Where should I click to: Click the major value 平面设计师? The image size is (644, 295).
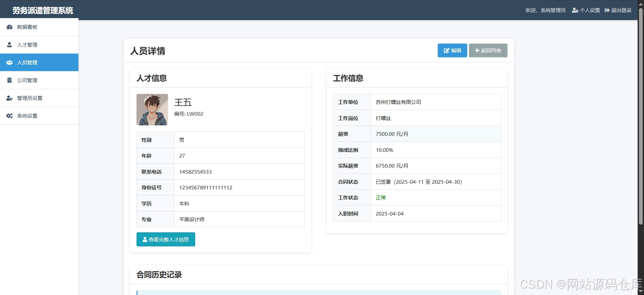coord(192,220)
